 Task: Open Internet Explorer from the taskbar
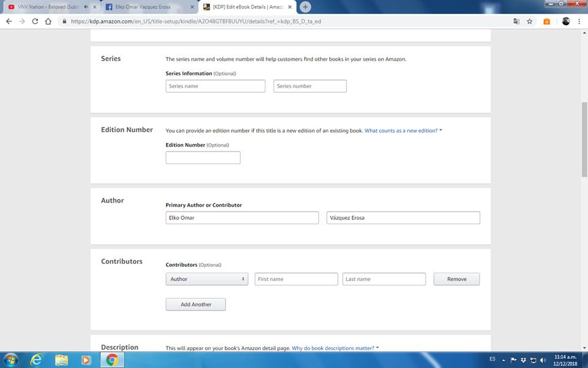coord(37,359)
